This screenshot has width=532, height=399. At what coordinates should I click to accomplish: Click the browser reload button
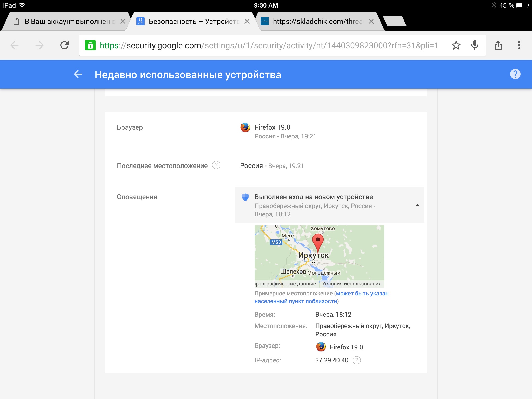[x=64, y=45]
